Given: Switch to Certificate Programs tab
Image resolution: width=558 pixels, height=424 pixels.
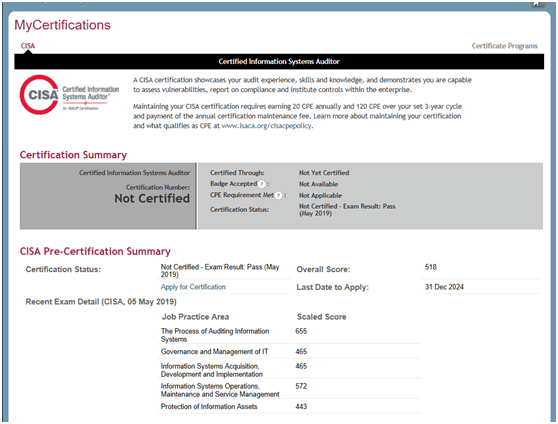Looking at the screenshot, I should pyautogui.click(x=504, y=46).
